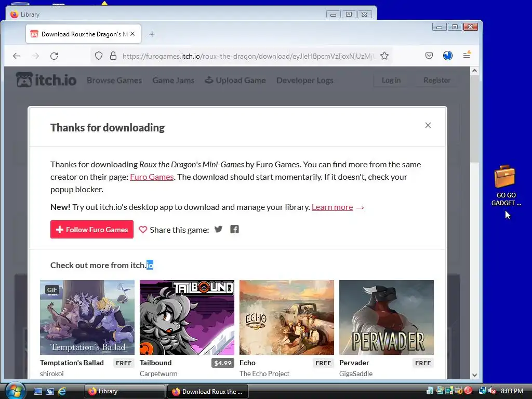Open the GigaSaddle author link
The width and height of the screenshot is (532, 399).
pos(355,374)
